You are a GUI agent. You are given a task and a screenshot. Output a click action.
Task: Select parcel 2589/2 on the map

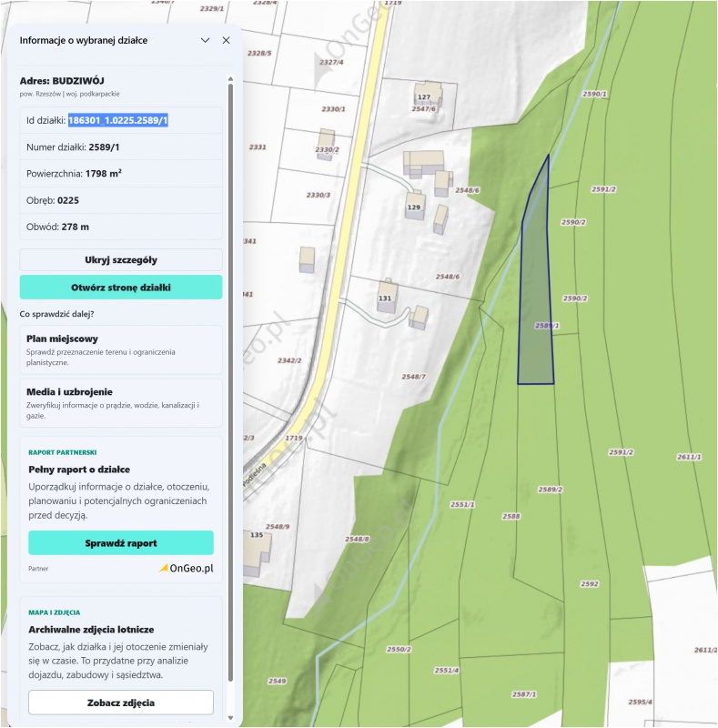point(551,490)
